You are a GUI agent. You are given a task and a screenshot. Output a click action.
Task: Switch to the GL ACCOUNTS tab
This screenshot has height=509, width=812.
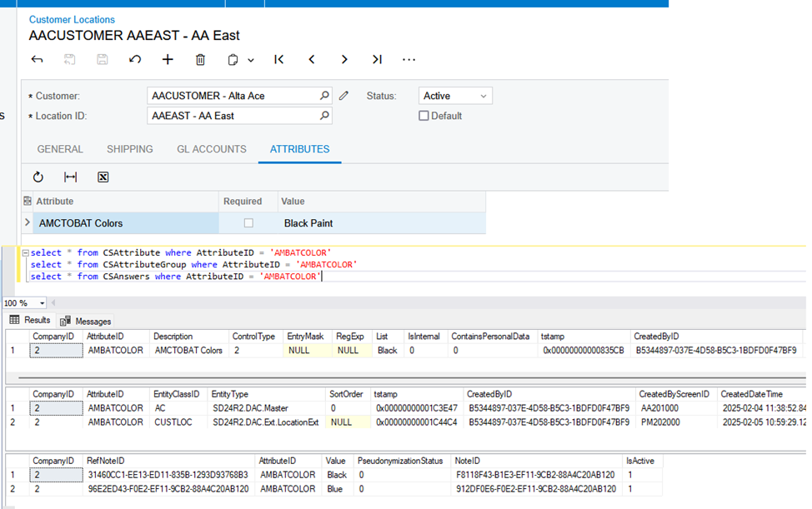pyautogui.click(x=211, y=149)
